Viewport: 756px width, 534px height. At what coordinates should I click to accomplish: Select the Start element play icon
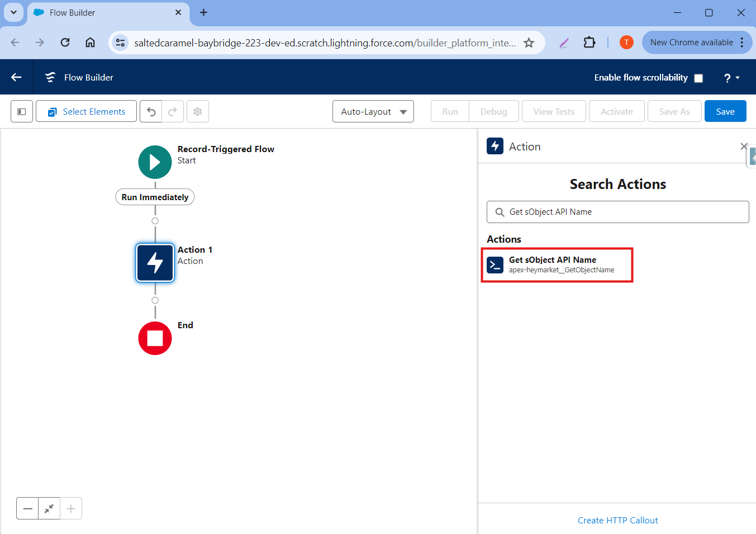155,162
